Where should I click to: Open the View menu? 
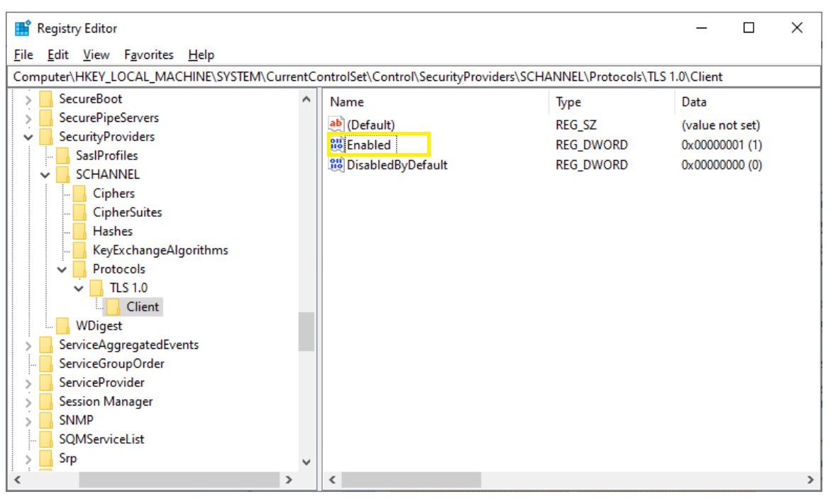(x=96, y=55)
